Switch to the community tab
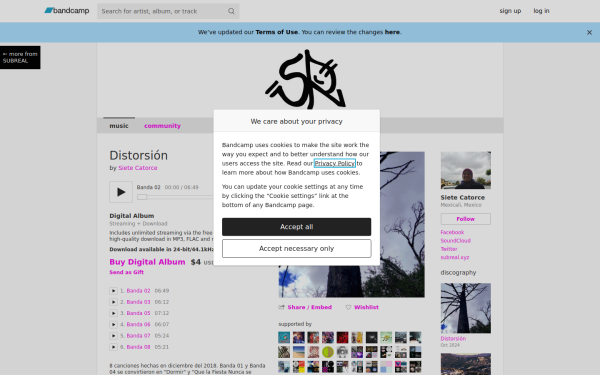 coord(162,126)
